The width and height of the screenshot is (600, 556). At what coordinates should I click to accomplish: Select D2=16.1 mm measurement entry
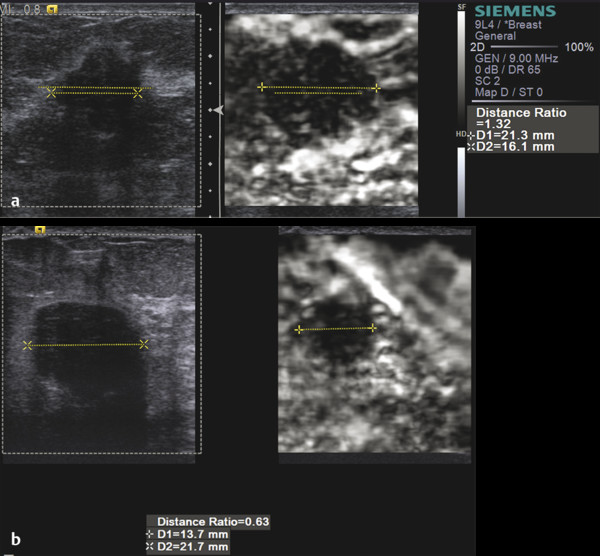514,147
